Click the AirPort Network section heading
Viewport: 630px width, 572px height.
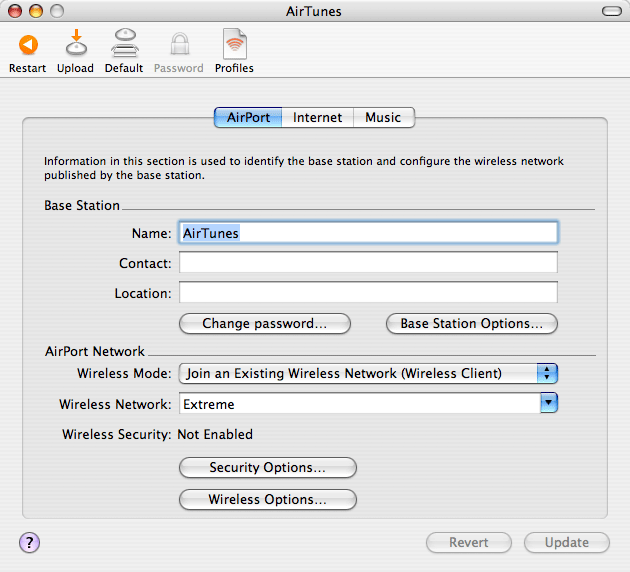(95, 351)
